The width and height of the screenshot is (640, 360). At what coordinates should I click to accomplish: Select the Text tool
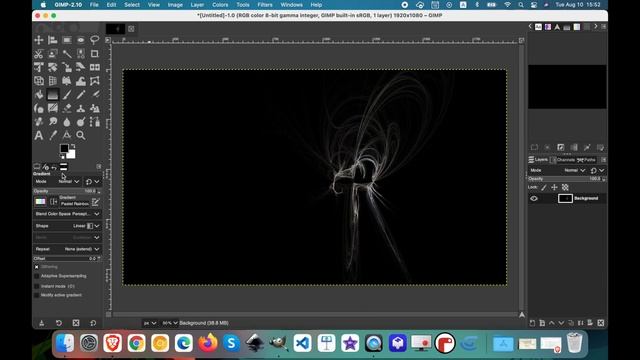39,135
